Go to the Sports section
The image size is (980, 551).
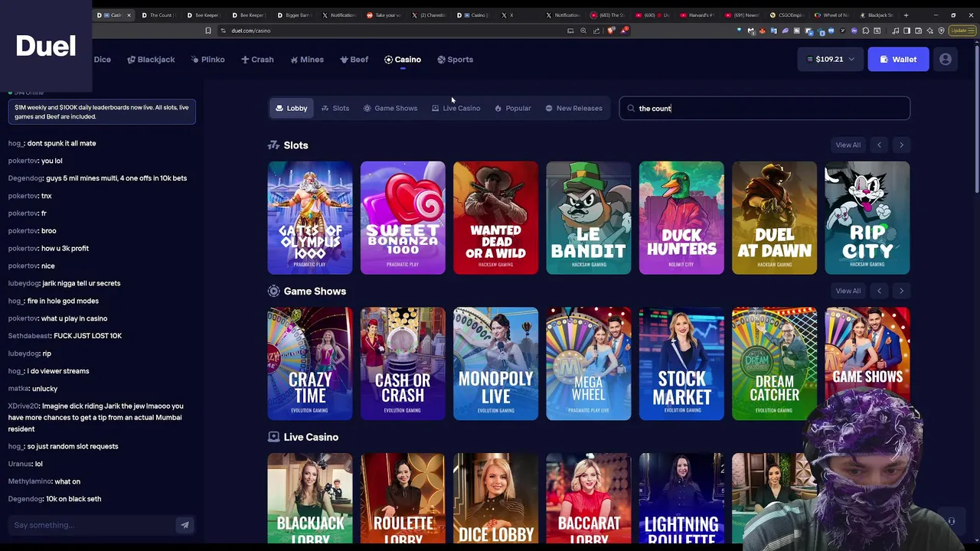455,59
